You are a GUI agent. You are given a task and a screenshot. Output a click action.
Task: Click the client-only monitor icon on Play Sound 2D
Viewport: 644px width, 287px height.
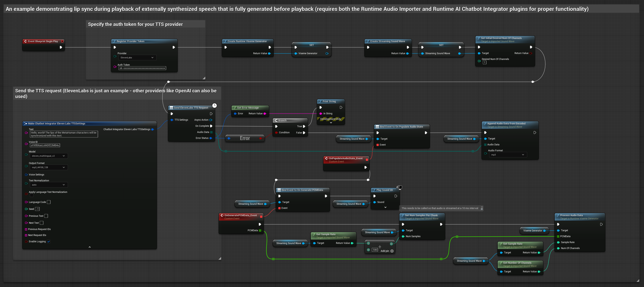pyautogui.click(x=400, y=187)
